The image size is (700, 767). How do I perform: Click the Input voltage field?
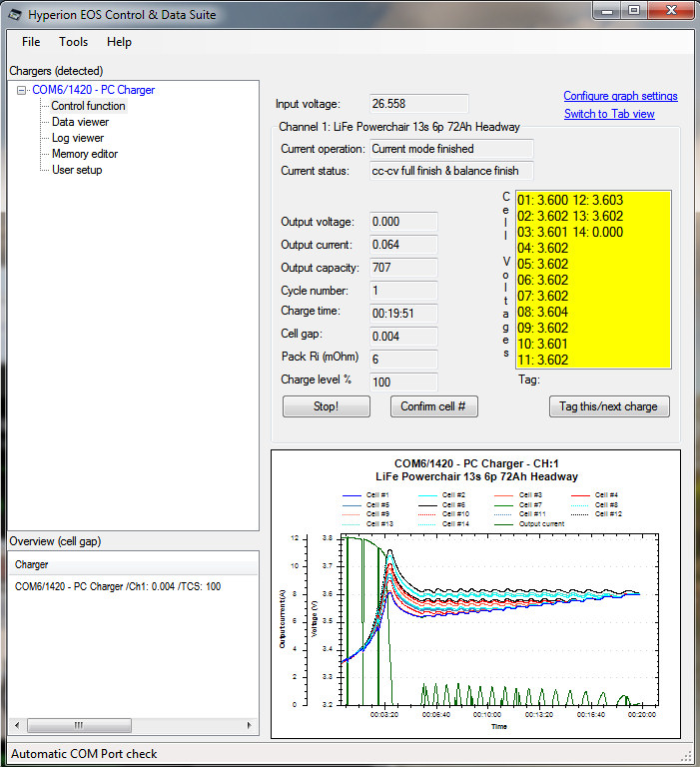pos(404,104)
